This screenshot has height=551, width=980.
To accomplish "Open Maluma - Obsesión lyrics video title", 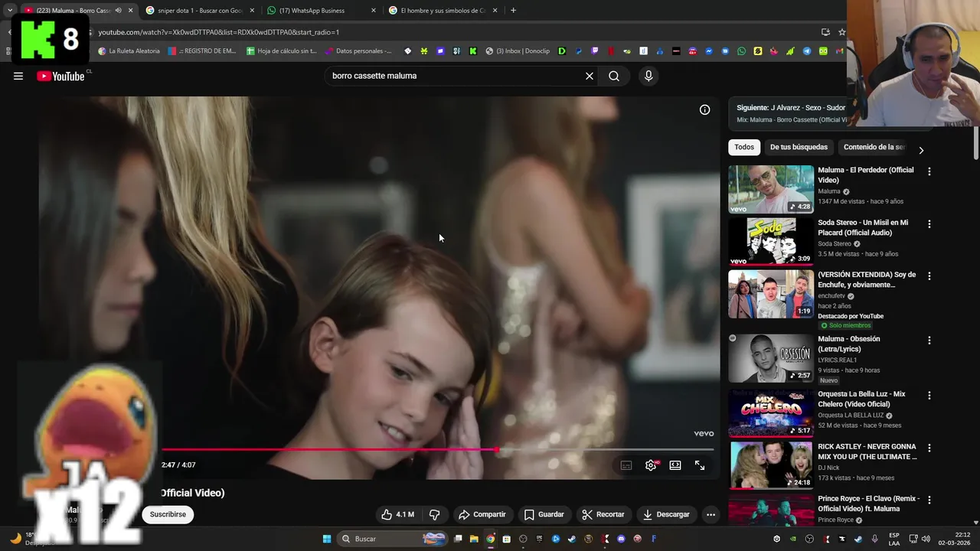I will (x=848, y=344).
